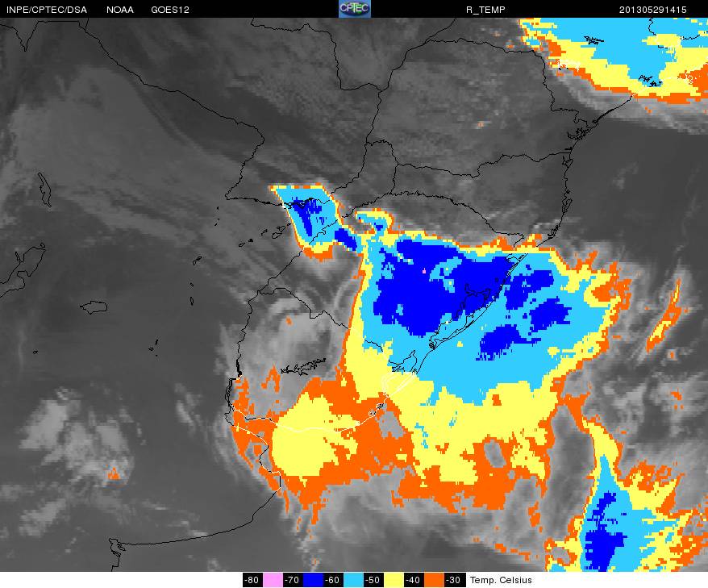Click the yellow legend color swatch
The image size is (708, 588).
point(394,580)
